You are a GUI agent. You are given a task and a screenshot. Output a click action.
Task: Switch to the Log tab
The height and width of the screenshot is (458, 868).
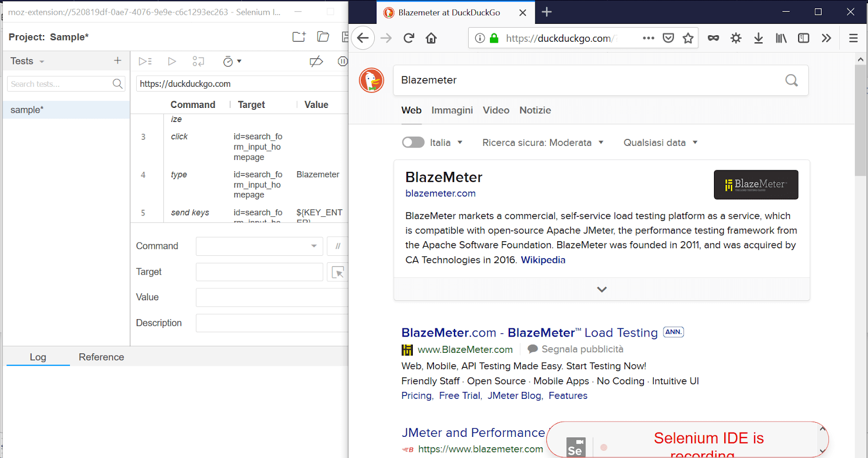[x=38, y=357]
